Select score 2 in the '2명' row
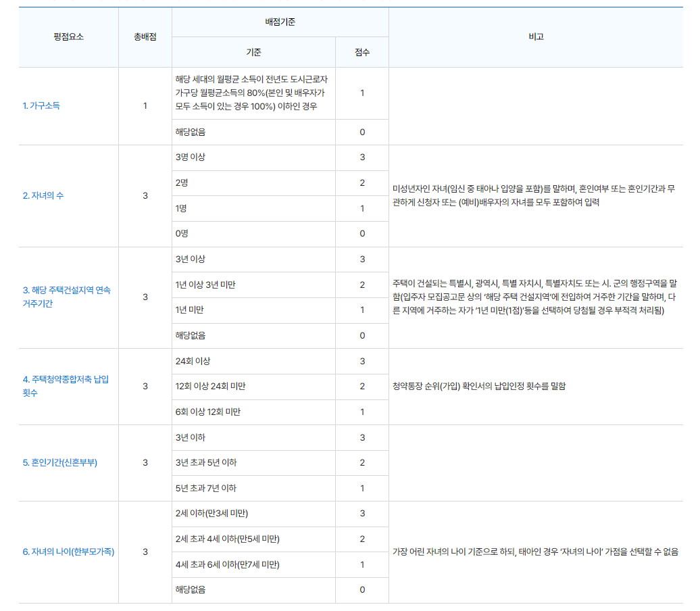700x611 pixels. pyautogui.click(x=362, y=183)
